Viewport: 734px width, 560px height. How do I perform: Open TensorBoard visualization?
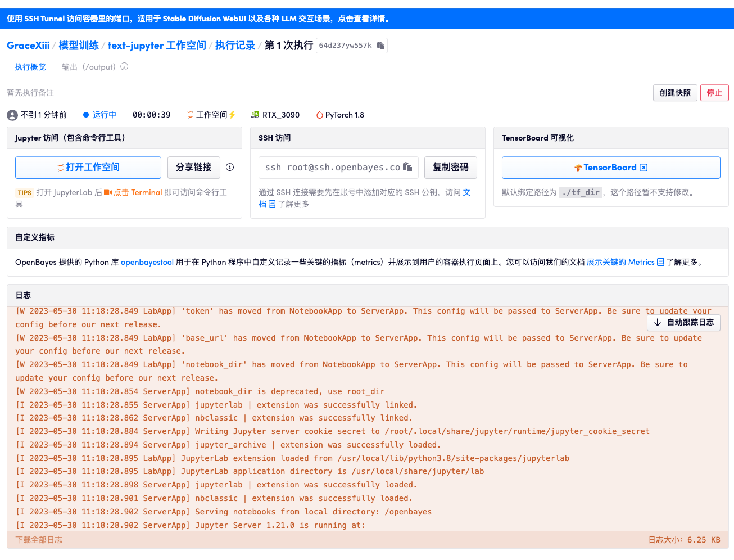[611, 168]
